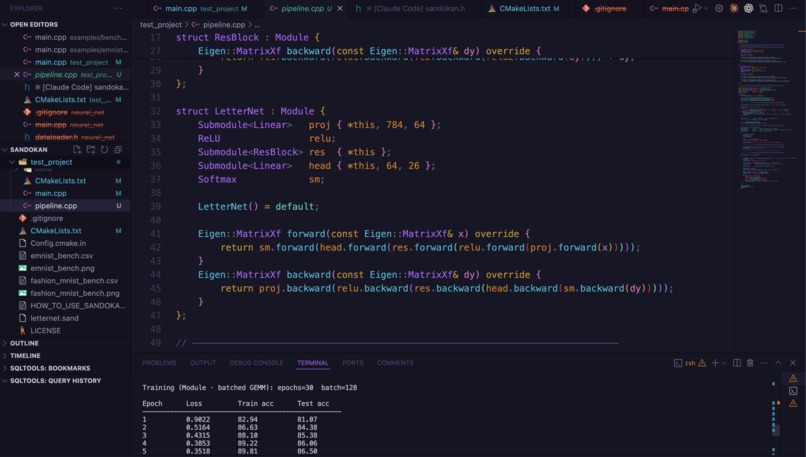Select the TERMINAL panel tab
This screenshot has height=457, width=806.
point(313,363)
